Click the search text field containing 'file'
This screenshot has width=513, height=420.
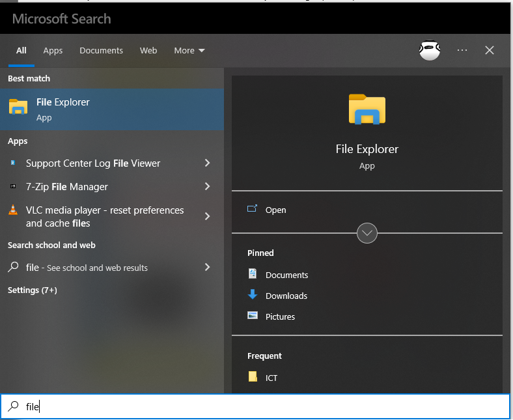point(255,406)
